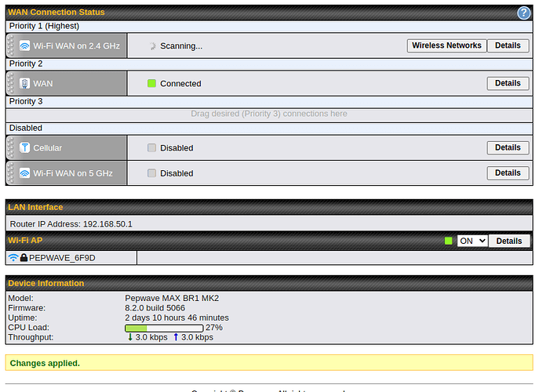Click the Wi-Fi WAN on 2.4 GHz icon
This screenshot has width=539, height=392.
pyautogui.click(x=24, y=45)
